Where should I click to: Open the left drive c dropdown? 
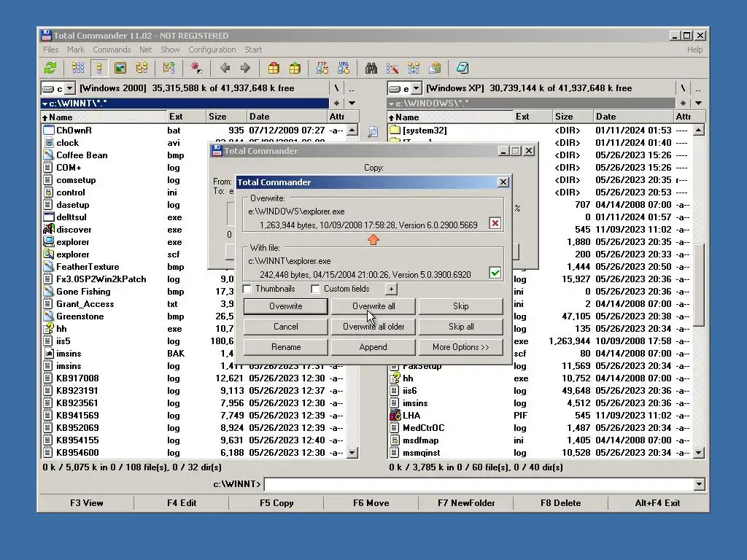70,88
